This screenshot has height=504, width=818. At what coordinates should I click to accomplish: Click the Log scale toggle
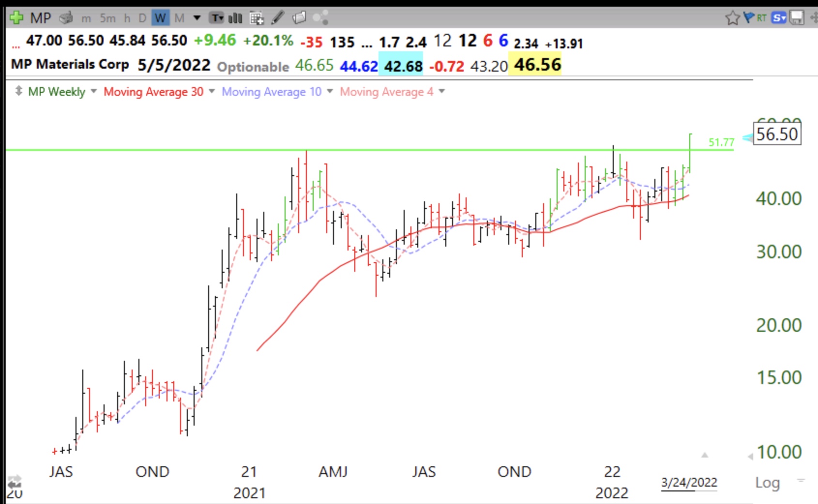coord(767,482)
